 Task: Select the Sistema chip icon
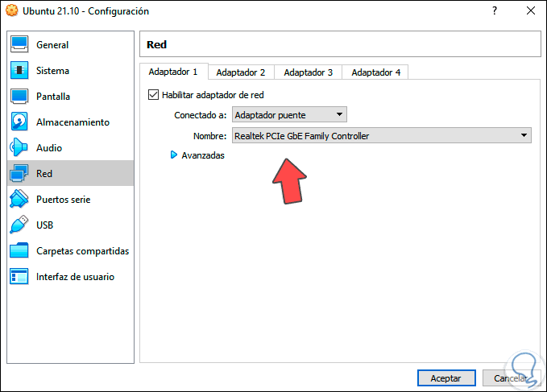point(19,71)
